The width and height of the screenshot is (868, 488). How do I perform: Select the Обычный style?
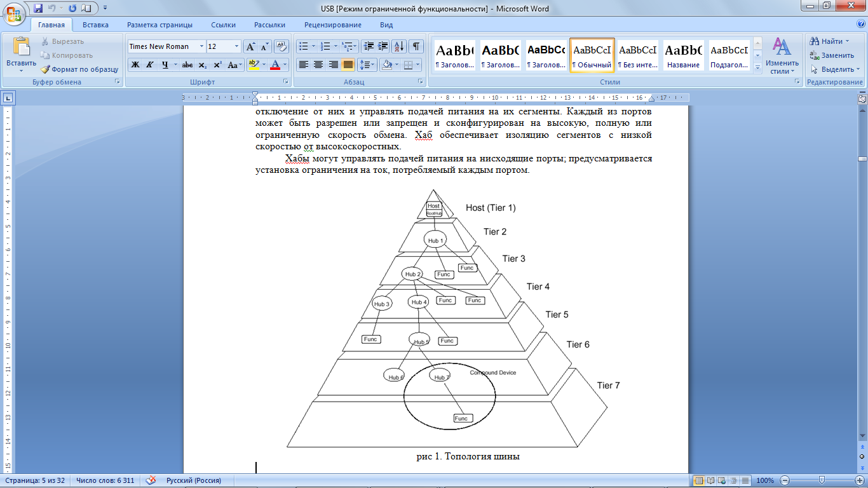[x=592, y=55]
